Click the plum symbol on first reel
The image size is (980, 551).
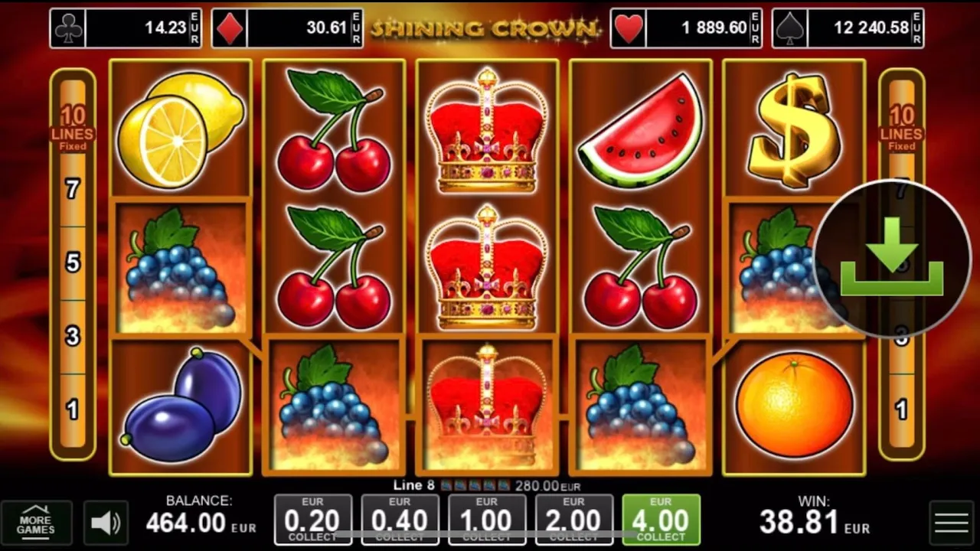tap(182, 406)
